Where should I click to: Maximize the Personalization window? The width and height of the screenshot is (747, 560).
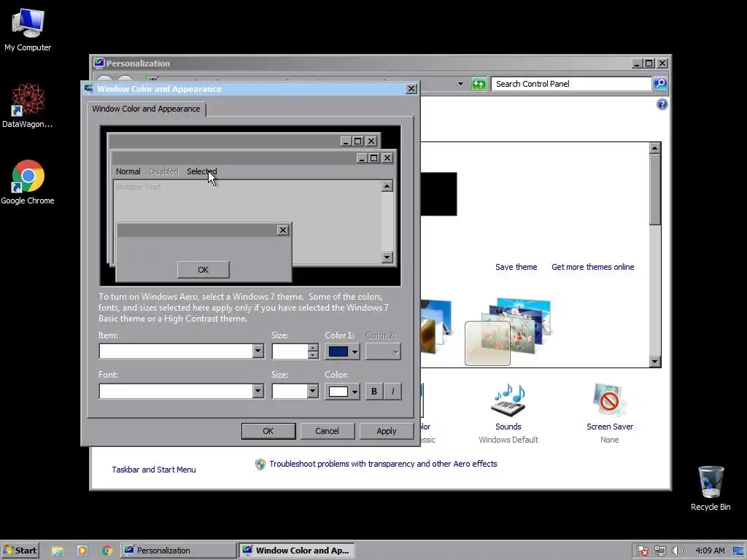[x=649, y=63]
